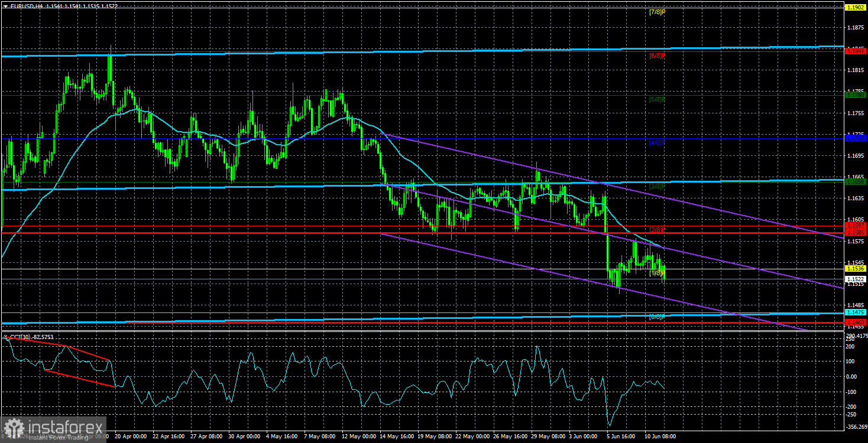This screenshot has height=443, width=868.
Task: Select the [2/8]P Murray level label
Action: pyautogui.click(x=657, y=229)
